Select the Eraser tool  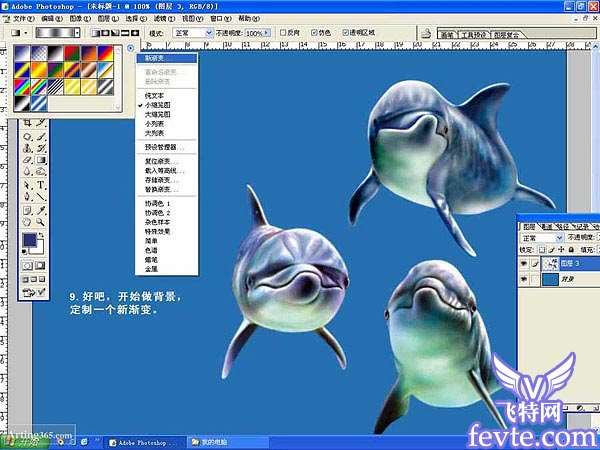click(x=27, y=160)
